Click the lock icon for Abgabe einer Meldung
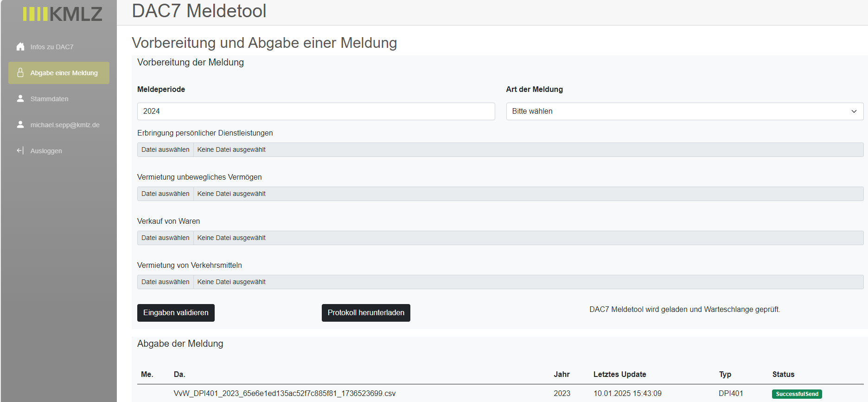 point(20,72)
